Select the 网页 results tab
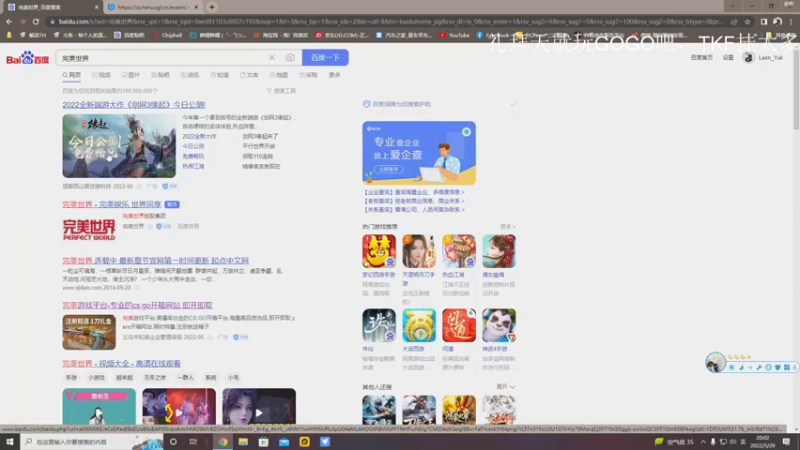This screenshot has width=800, height=450. (x=71, y=75)
